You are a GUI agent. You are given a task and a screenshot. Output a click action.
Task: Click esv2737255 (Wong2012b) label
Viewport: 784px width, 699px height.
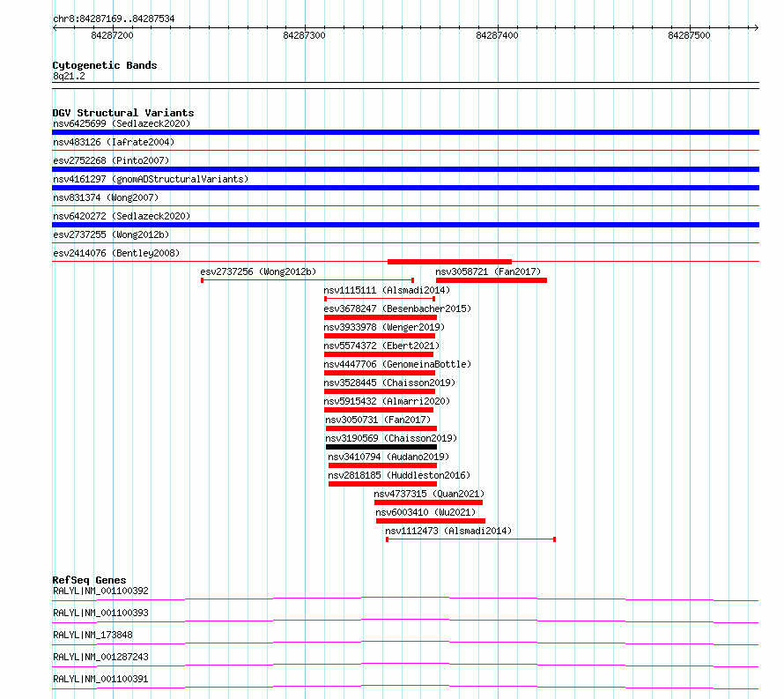[111, 234]
